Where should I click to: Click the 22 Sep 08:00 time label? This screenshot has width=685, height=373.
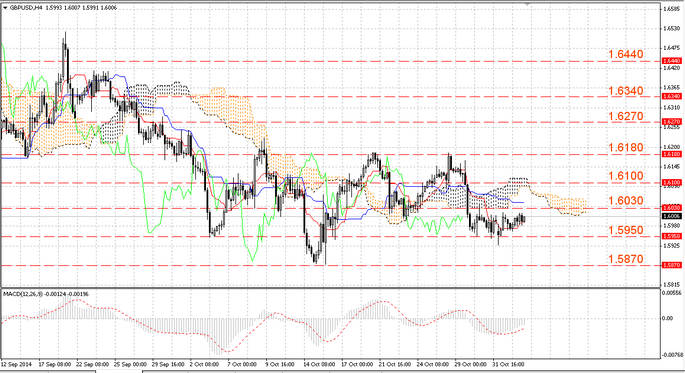pyautogui.click(x=92, y=364)
